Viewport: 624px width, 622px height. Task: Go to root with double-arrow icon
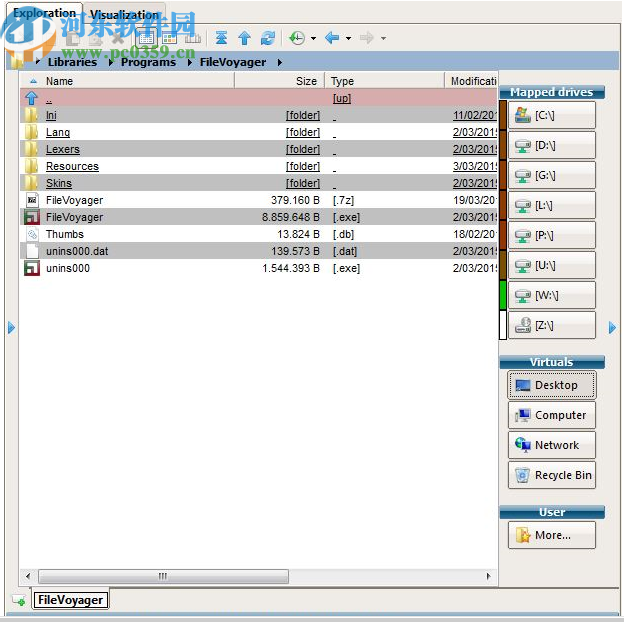pos(221,38)
